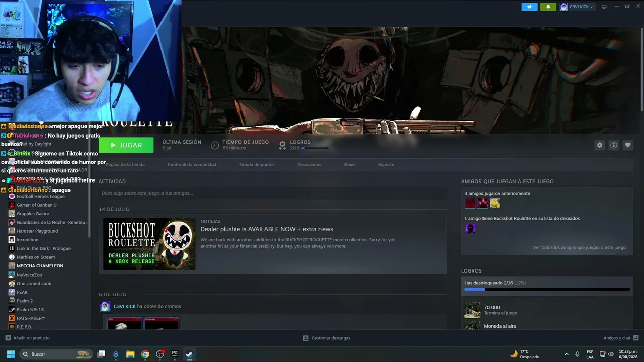Select Guardianes de la Noche game

pos(48,222)
